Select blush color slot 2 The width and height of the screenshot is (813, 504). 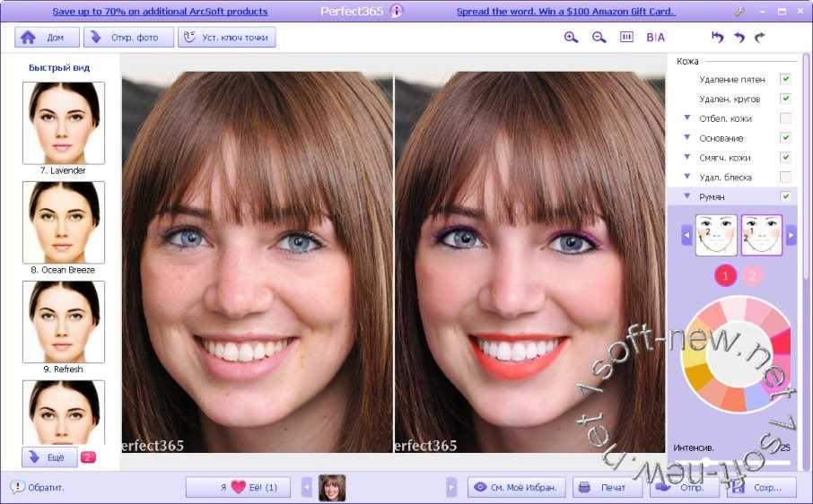(x=752, y=275)
